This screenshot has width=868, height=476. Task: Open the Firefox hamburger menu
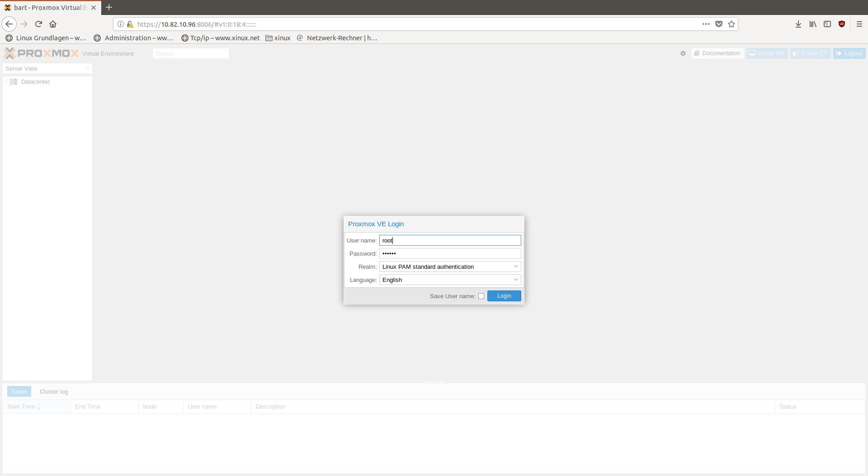click(x=859, y=24)
